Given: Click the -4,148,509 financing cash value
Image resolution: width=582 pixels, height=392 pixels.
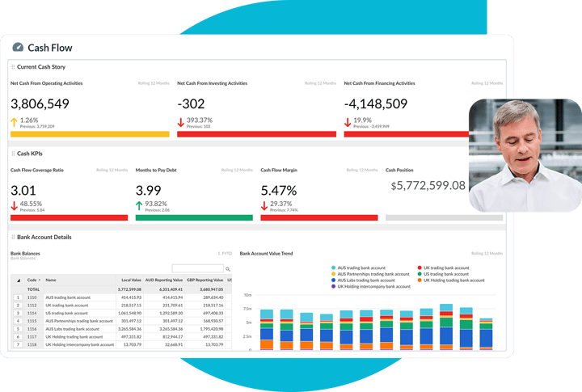Looking at the screenshot, I should pos(376,104).
